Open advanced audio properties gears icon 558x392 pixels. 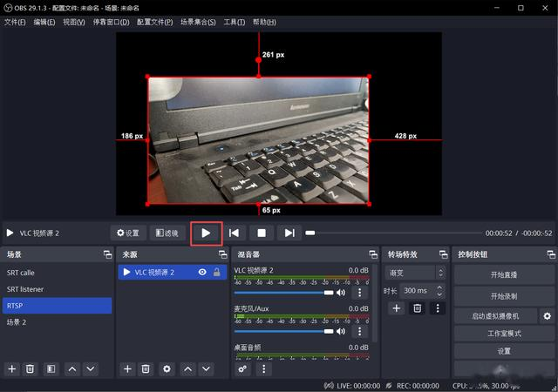242,368
